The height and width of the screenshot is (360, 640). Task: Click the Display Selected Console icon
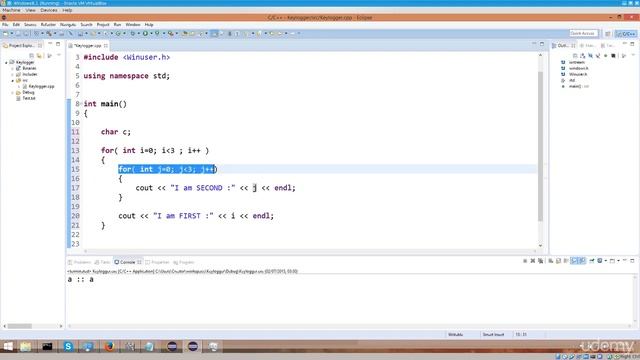point(600,260)
